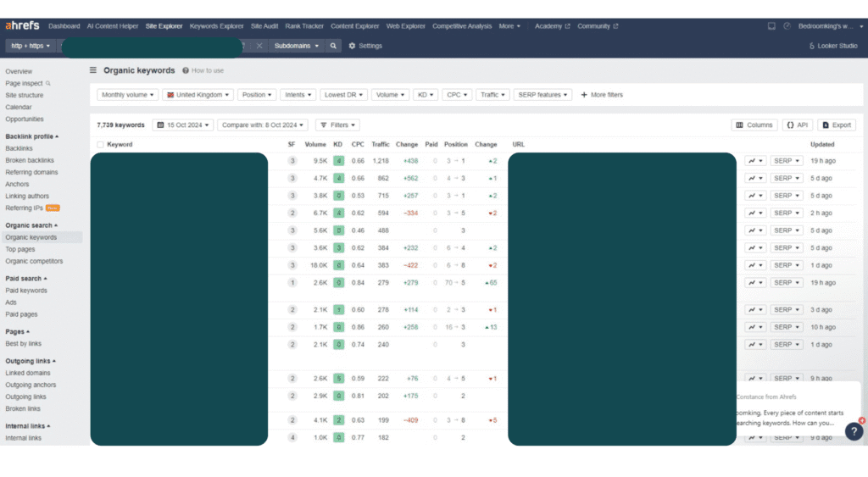Click the search magnifier button
Image resolution: width=868 pixels, height=477 pixels.
pyautogui.click(x=334, y=46)
